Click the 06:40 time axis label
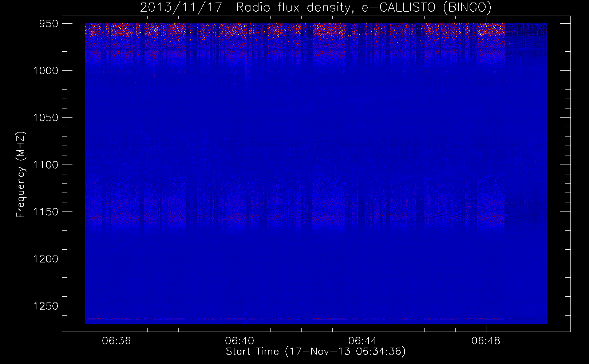The width and height of the screenshot is (589, 364). pyautogui.click(x=240, y=341)
